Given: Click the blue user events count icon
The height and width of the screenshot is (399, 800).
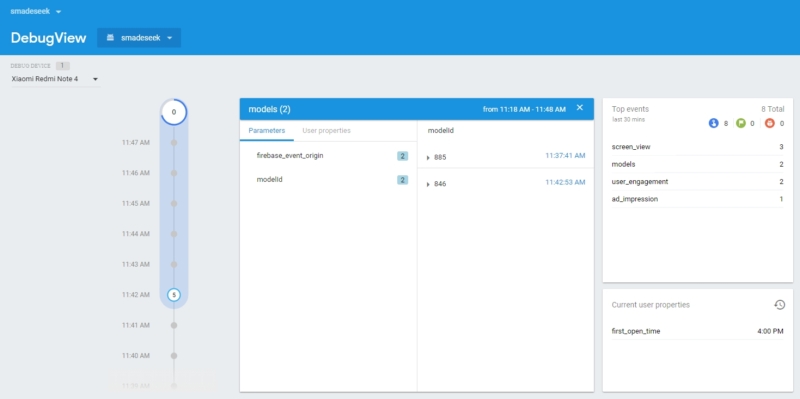Looking at the screenshot, I should (713, 123).
